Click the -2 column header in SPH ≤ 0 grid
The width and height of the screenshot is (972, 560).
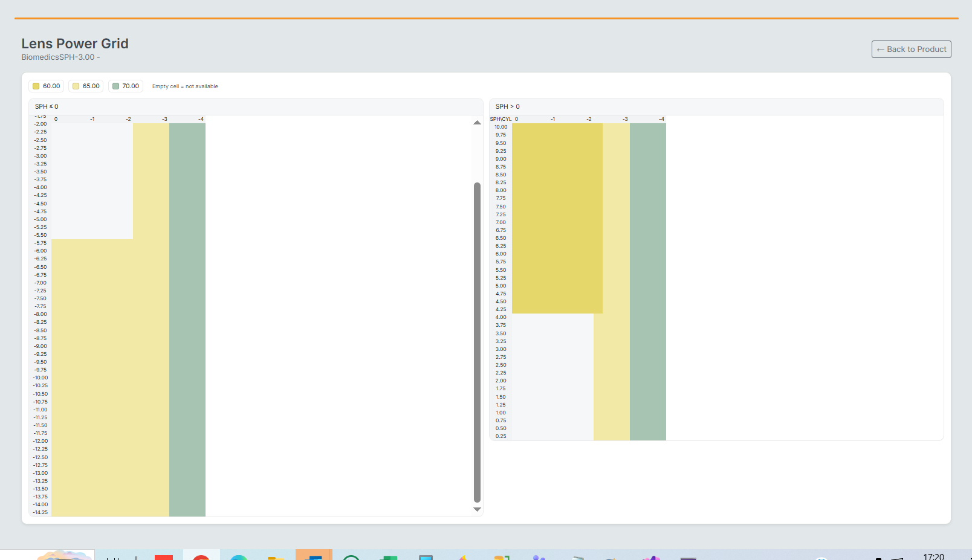[x=128, y=119]
